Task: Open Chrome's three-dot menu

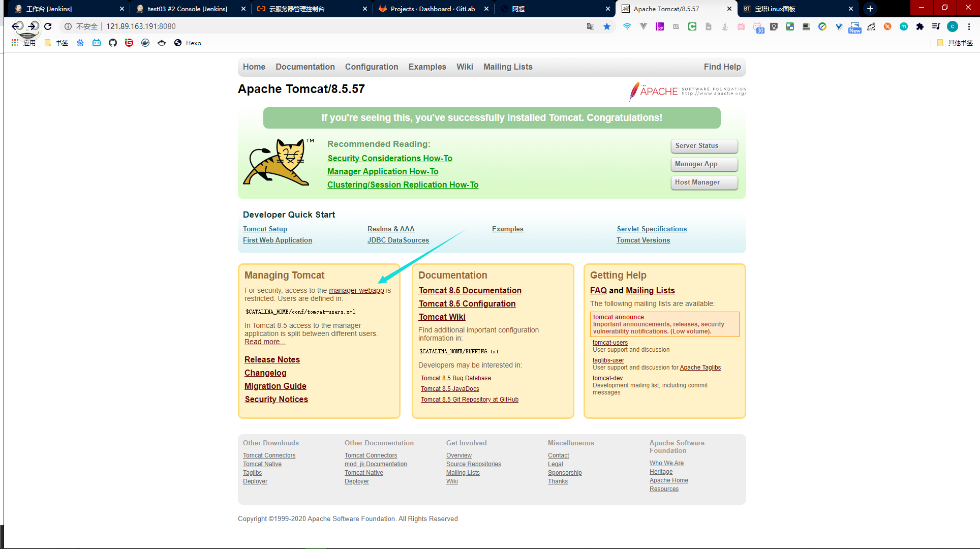Action: pyautogui.click(x=969, y=26)
